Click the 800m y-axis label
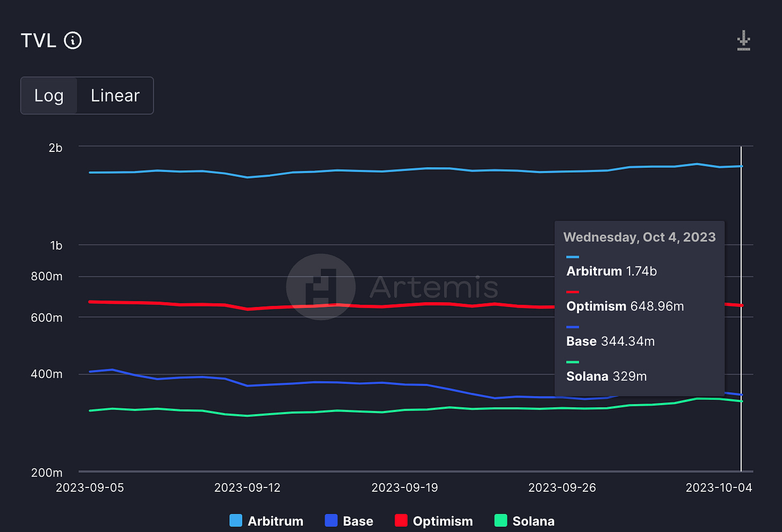Image resolution: width=782 pixels, height=532 pixels. coord(47,276)
